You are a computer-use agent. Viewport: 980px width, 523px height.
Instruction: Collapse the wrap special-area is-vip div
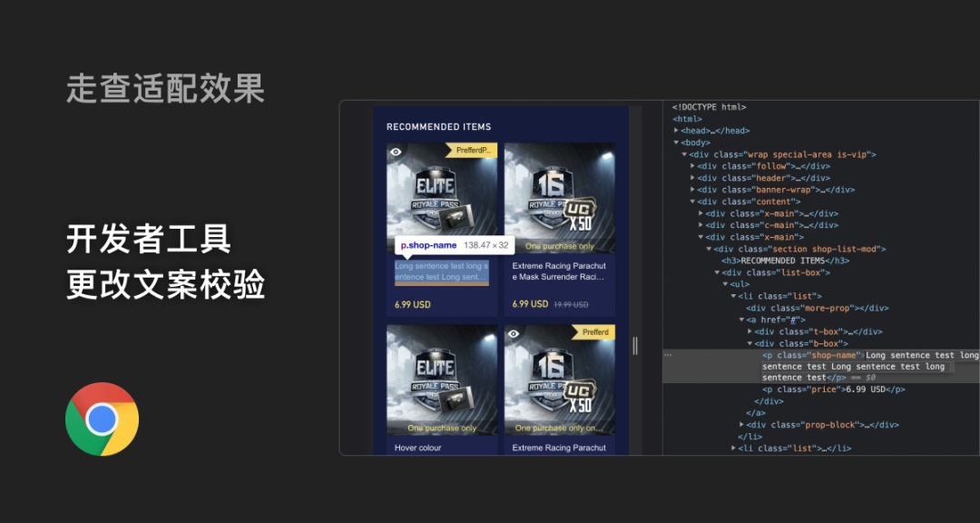click(x=684, y=154)
